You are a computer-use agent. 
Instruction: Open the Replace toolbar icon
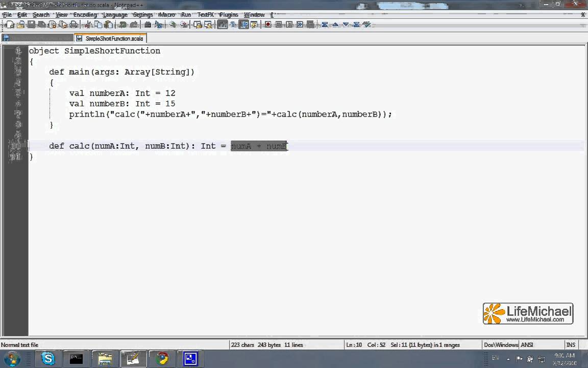click(x=158, y=25)
